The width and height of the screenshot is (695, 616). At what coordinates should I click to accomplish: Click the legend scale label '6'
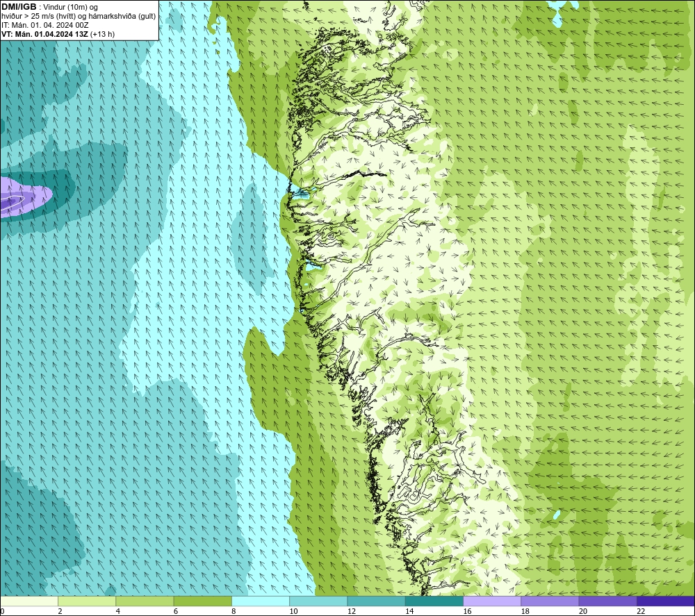click(176, 611)
